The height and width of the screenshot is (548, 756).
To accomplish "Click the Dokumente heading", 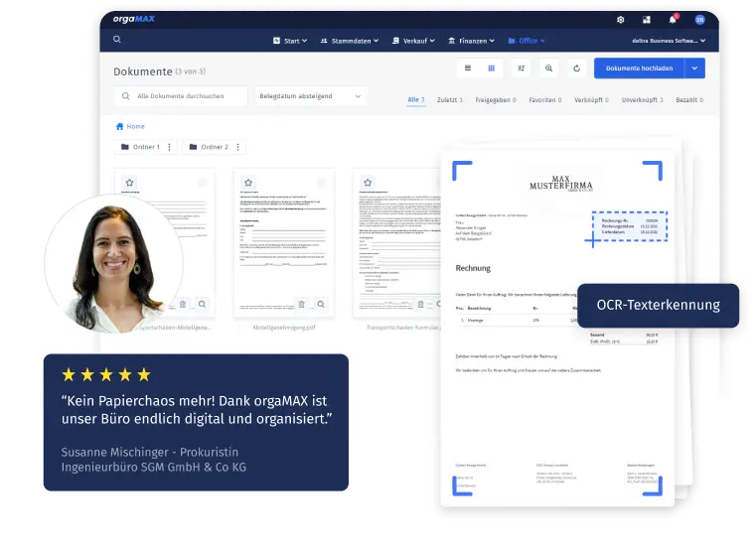I will tap(143, 71).
